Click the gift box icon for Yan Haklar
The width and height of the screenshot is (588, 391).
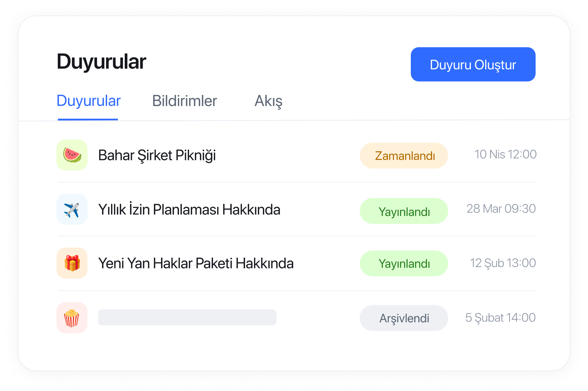pyautogui.click(x=72, y=263)
